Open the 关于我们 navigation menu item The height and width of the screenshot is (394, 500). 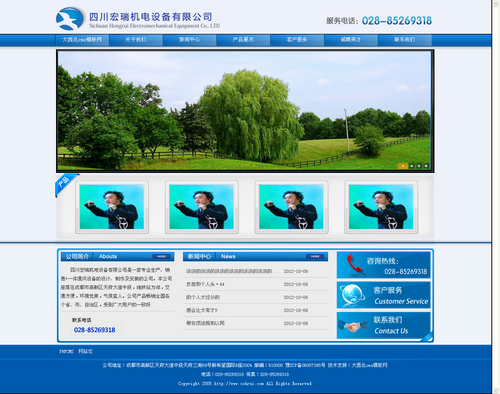pyautogui.click(x=136, y=40)
